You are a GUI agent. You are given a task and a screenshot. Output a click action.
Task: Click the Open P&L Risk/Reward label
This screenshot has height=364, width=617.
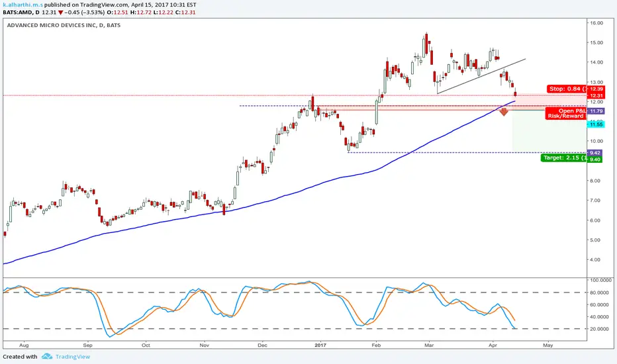[x=566, y=113]
